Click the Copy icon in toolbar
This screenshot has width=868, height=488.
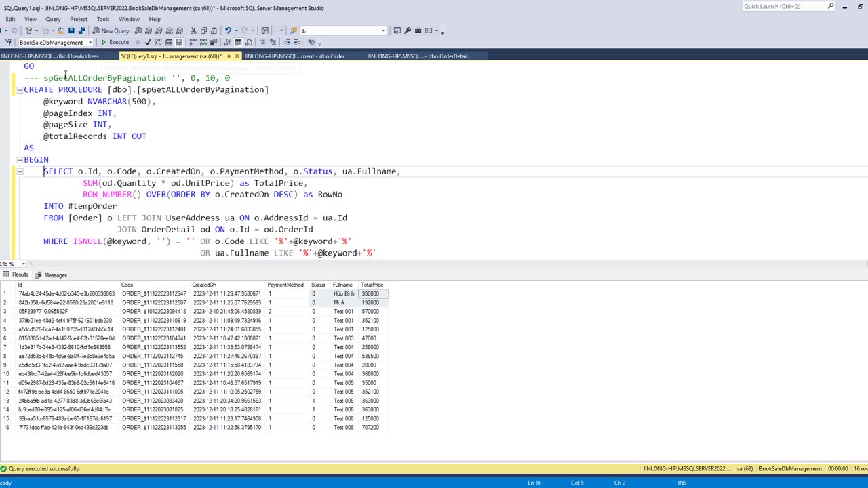click(x=203, y=30)
